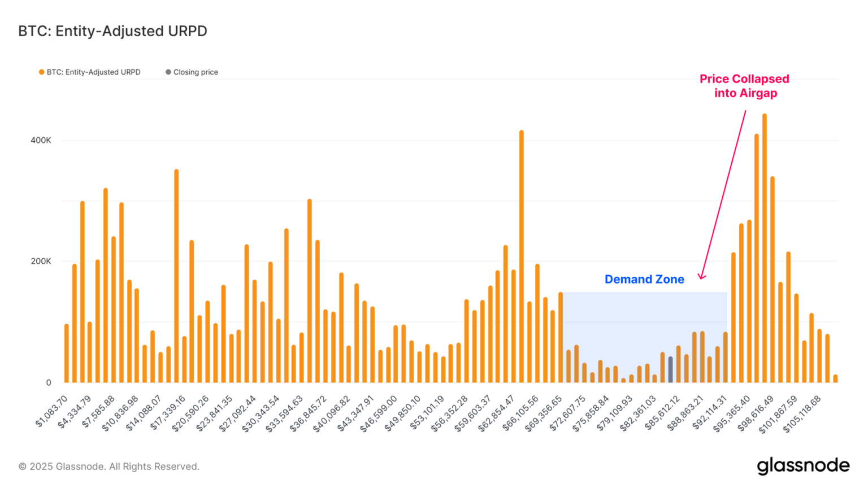The height and width of the screenshot is (488, 868).
Task: Click the Glassnode copyright notice text
Action: click(108, 467)
